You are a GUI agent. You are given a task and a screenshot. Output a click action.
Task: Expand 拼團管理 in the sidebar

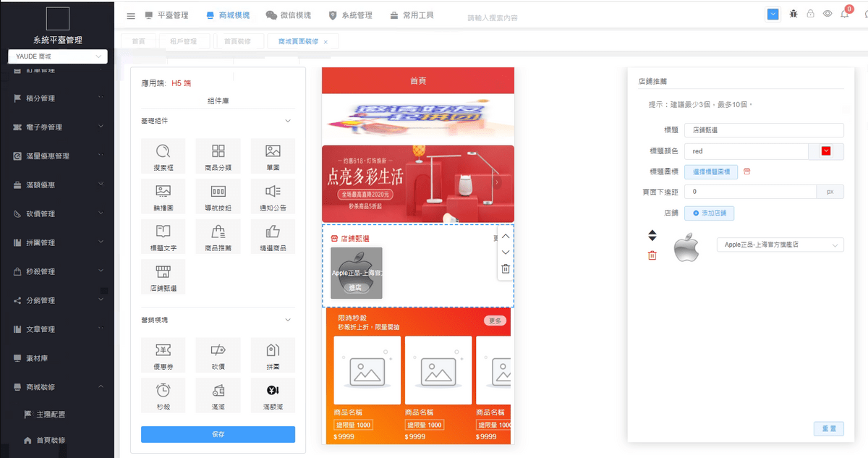tap(57, 243)
